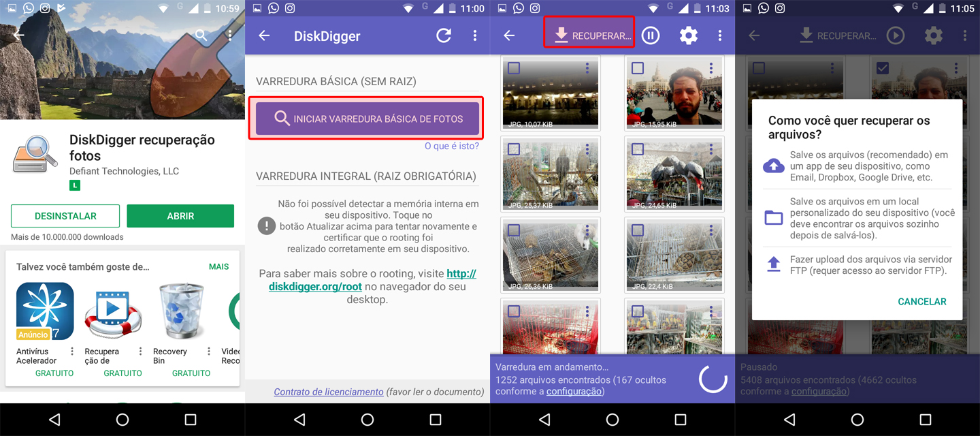This screenshot has width=980, height=436.
Task: Open scan settings gear next to pause
Action: point(689,35)
